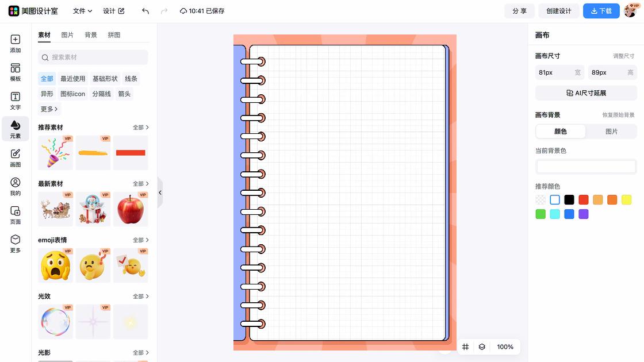This screenshot has height=362, width=644.
Task: Select the red rectangle material
Action: pyautogui.click(x=131, y=153)
